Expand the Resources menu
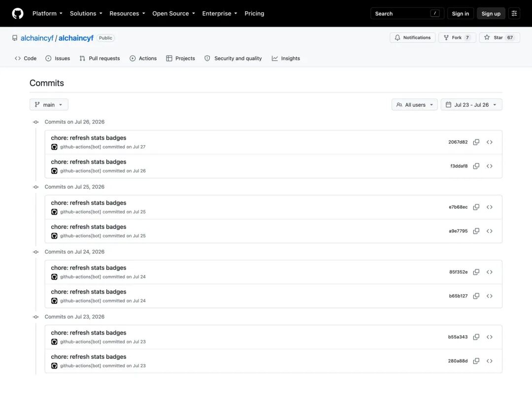The width and height of the screenshot is (532, 406). point(127,14)
